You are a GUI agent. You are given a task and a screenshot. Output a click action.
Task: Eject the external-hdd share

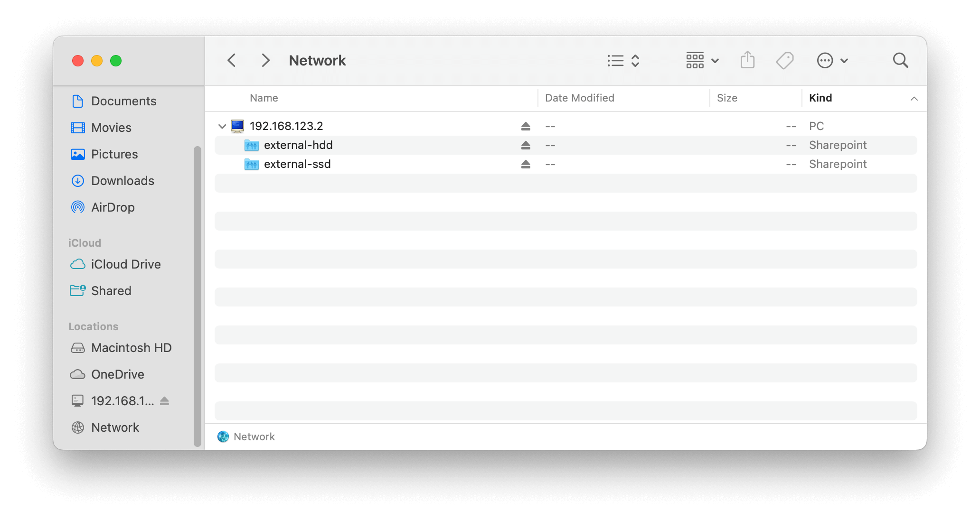525,145
